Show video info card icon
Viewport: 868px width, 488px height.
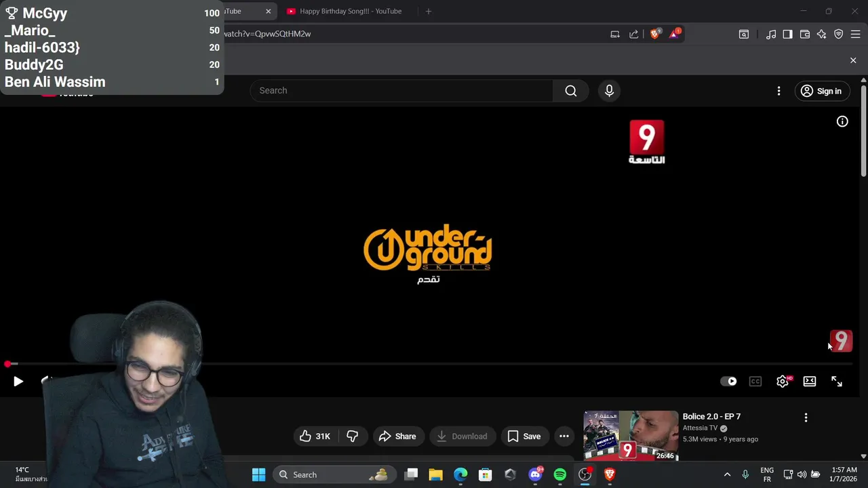coord(842,121)
